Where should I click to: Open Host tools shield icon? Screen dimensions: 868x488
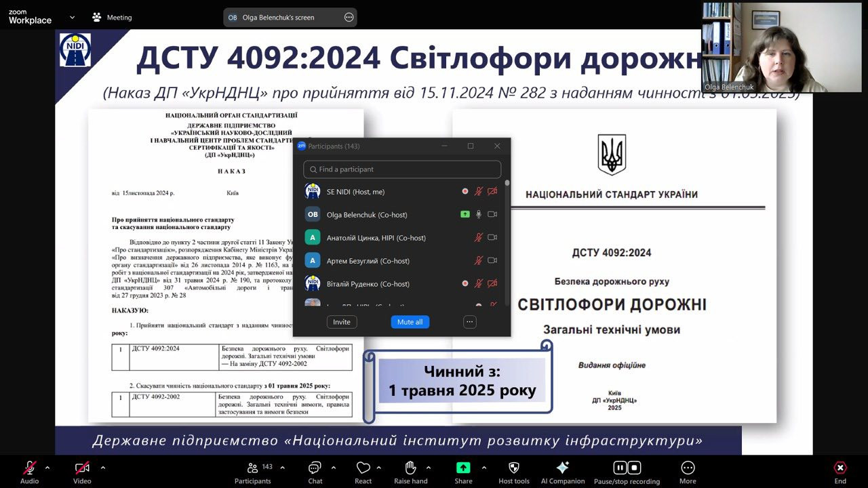513,468
